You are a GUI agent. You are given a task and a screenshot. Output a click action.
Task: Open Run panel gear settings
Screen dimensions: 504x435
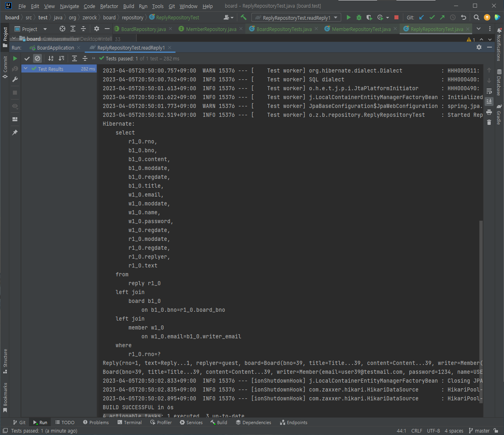[x=479, y=47]
